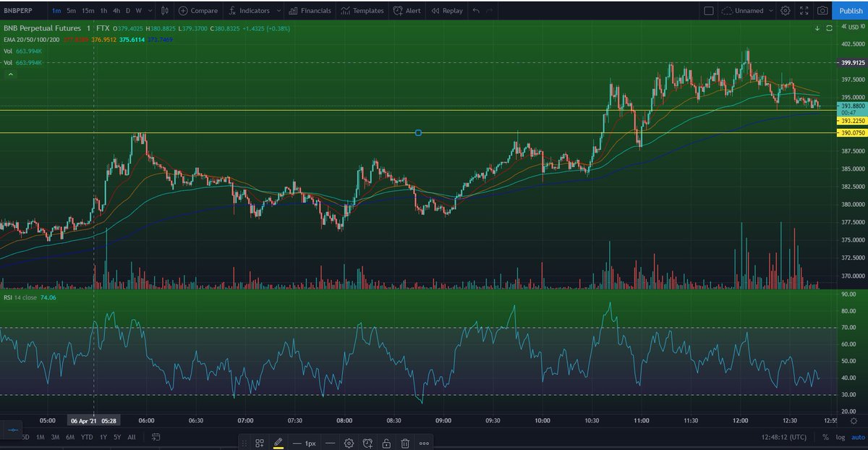Click the candlestick chart style icon
868x450 pixels.
166,11
